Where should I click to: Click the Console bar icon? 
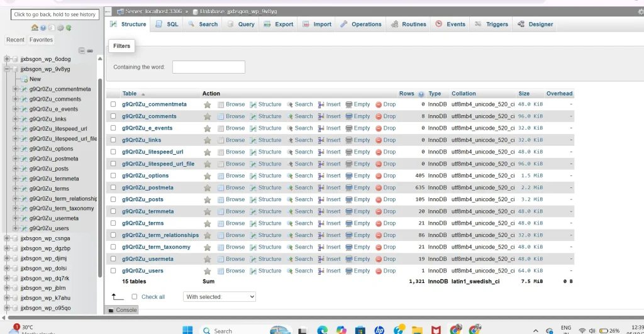point(111,310)
